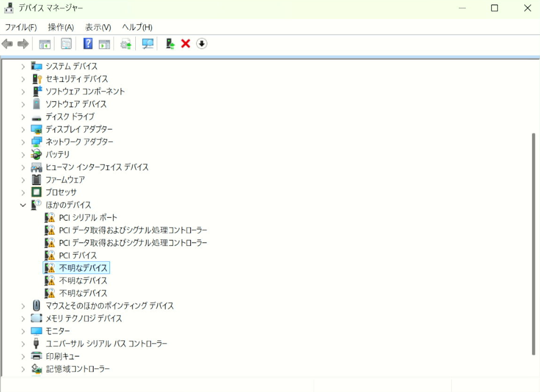Click the Device Manager title bar icon
540x392 pixels.
pos(8,8)
